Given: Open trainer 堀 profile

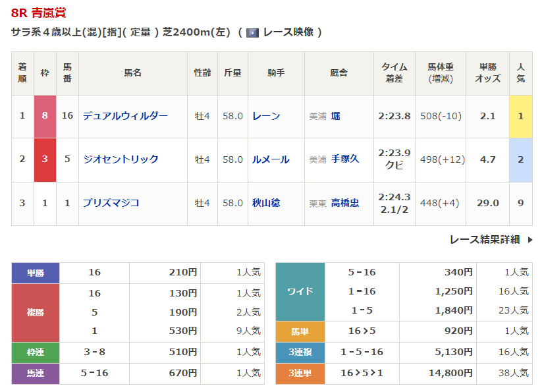Looking at the screenshot, I should coord(336,116).
